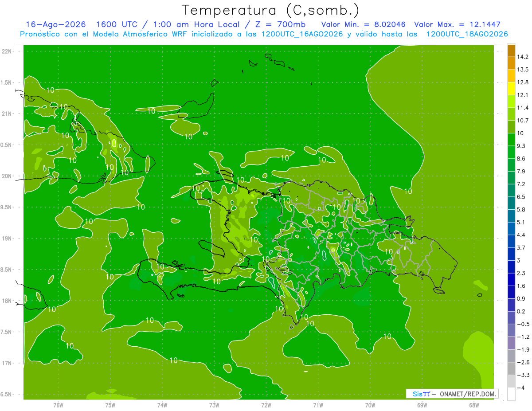Click the '73W' longitude axis label
532x411 pixels.
[x=214, y=405]
